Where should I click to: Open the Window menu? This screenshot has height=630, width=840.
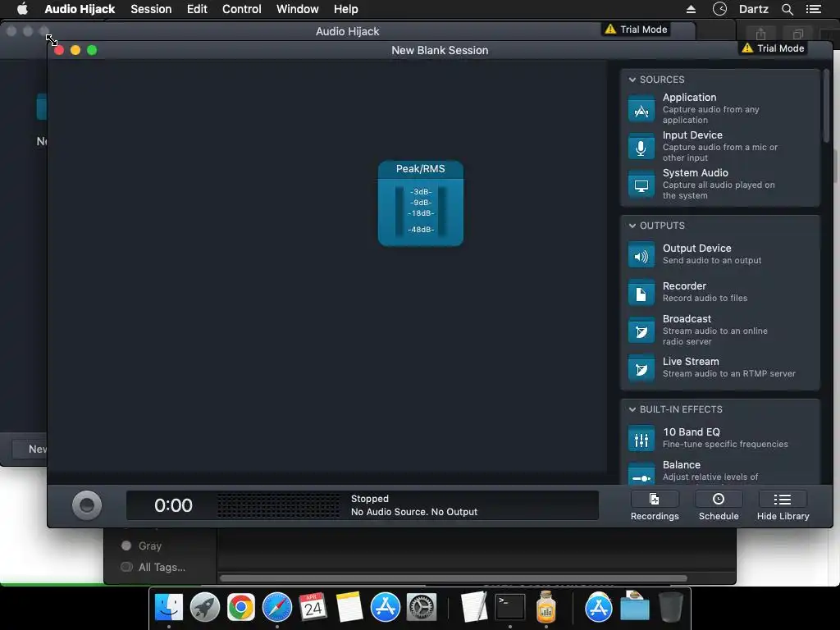point(297,9)
